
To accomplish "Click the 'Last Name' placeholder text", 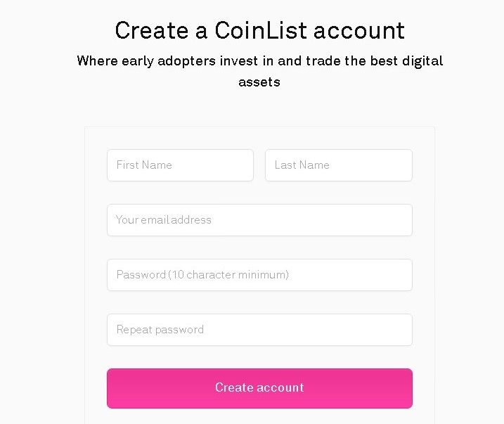I will (302, 165).
